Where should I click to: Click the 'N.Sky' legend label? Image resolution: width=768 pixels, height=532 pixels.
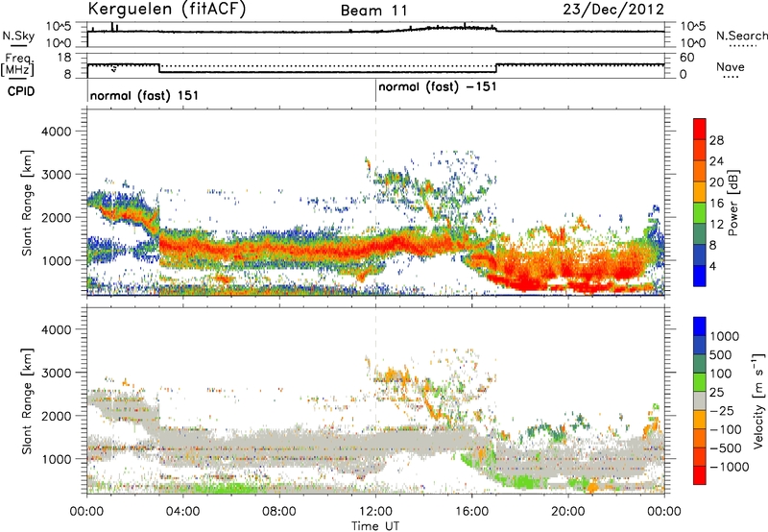coord(18,36)
